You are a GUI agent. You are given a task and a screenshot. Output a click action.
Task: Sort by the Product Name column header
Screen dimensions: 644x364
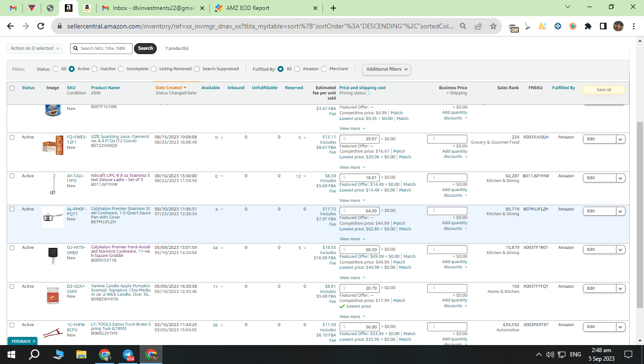point(105,88)
